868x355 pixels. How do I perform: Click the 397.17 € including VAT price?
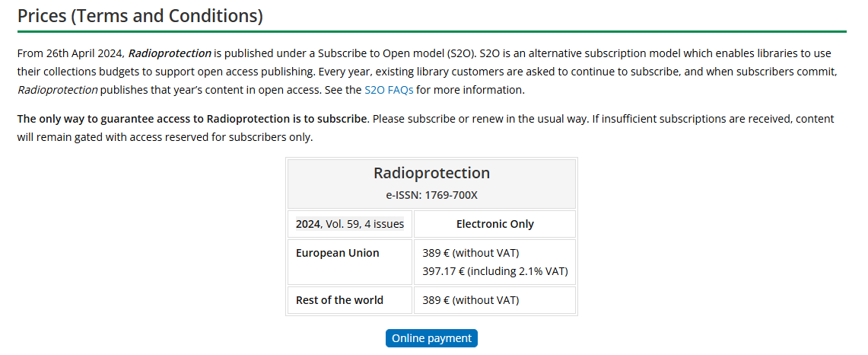495,272
